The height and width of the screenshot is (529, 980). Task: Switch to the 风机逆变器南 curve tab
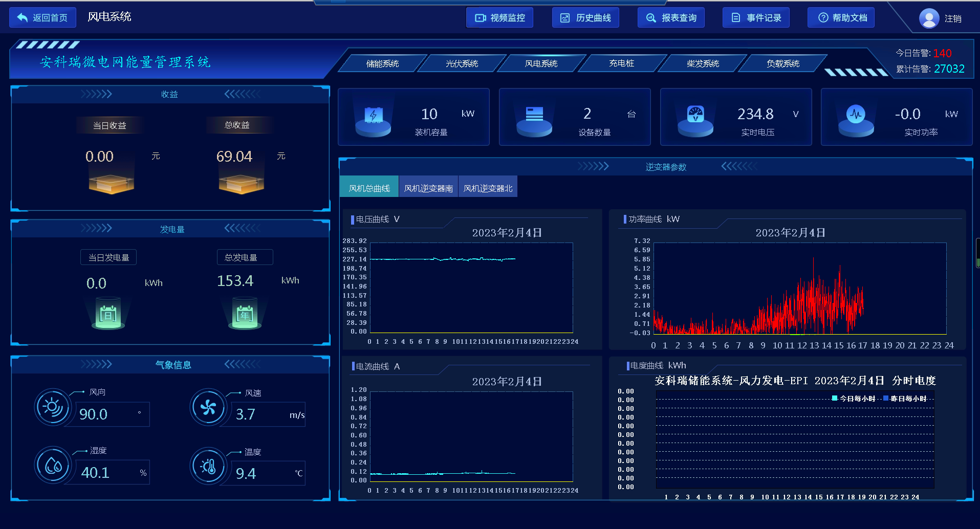pyautogui.click(x=428, y=186)
